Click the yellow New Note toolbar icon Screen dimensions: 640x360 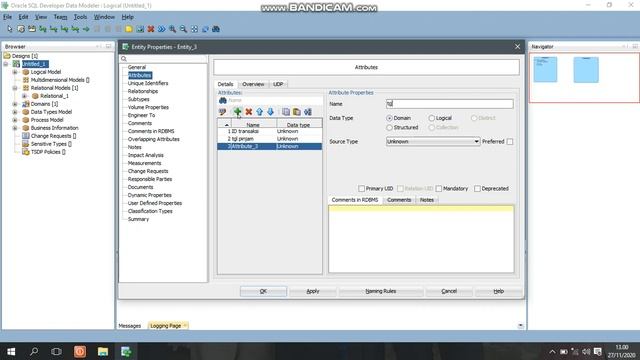point(129,29)
